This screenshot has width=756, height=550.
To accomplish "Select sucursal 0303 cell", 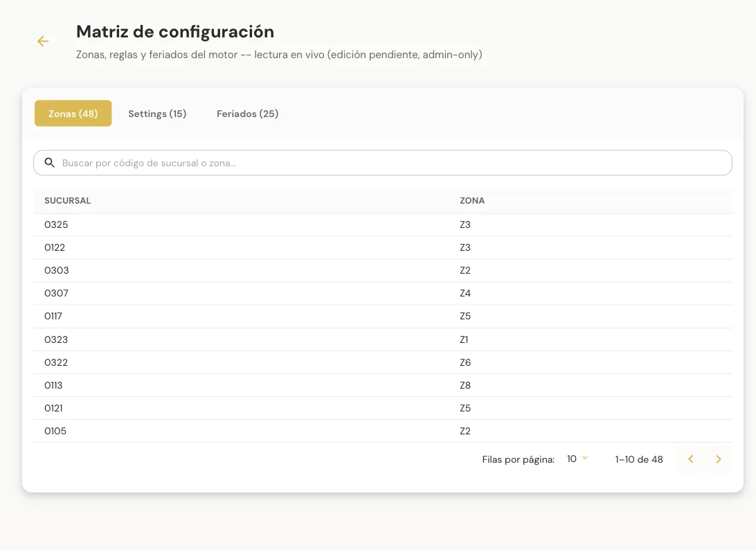I will (56, 270).
